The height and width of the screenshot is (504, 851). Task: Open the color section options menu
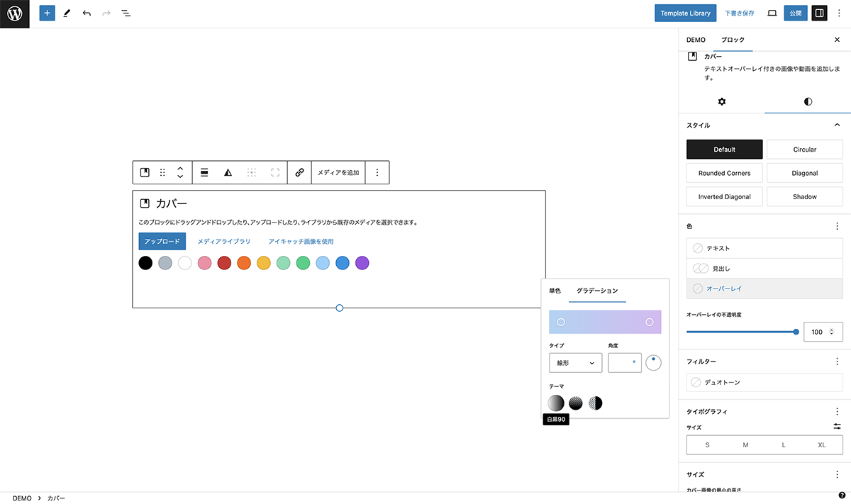[837, 226]
